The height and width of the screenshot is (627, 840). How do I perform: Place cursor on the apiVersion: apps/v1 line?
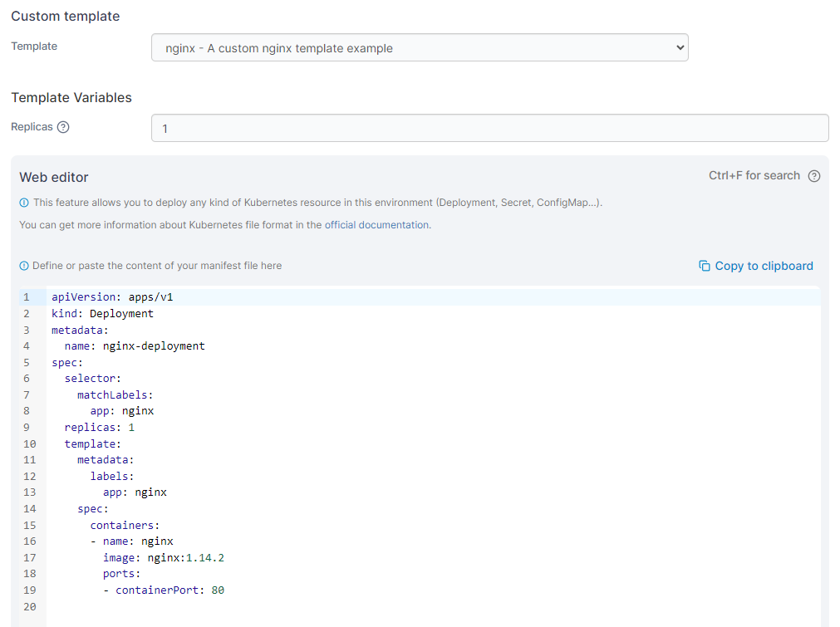pos(112,297)
